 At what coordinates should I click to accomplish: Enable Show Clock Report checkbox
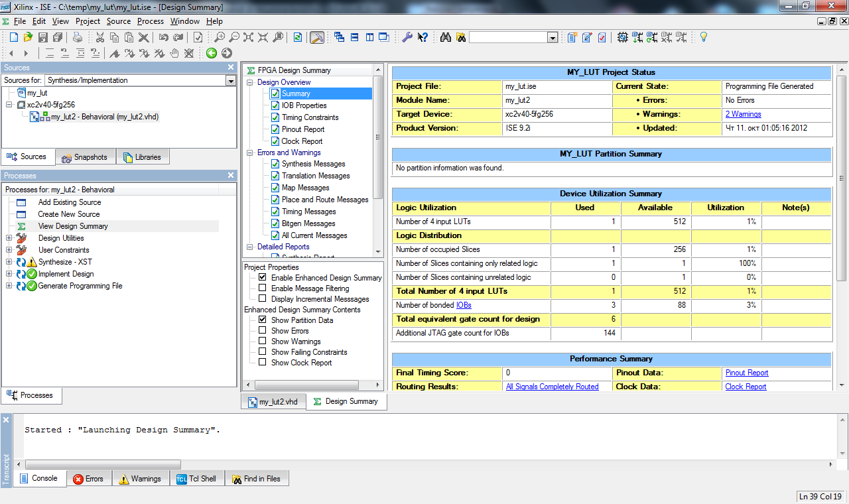point(263,363)
